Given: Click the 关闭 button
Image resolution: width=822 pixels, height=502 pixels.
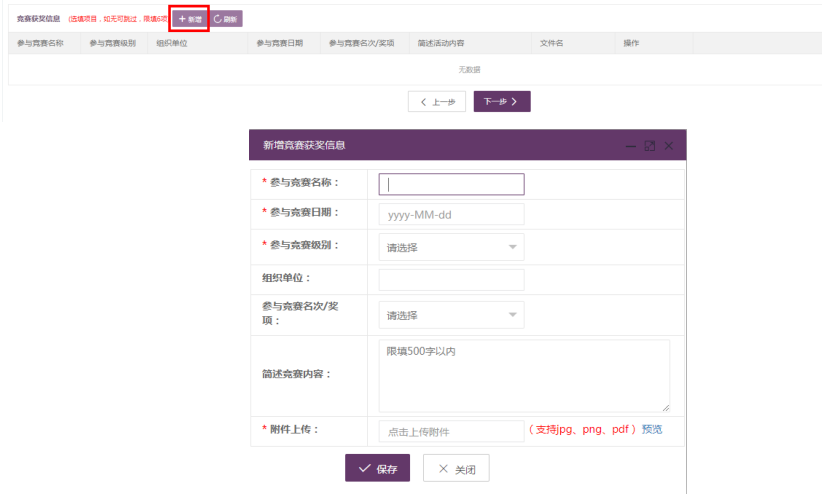Looking at the screenshot, I should click(456, 469).
